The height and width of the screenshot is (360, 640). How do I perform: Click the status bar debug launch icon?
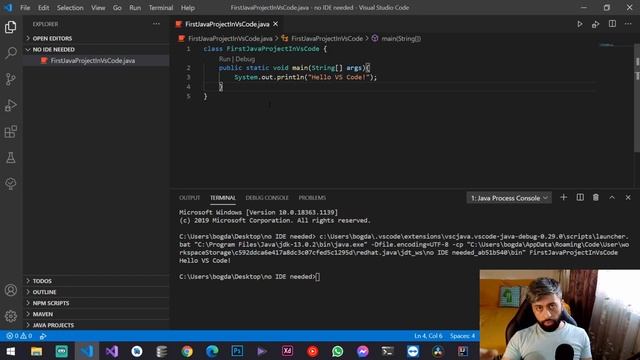click(43, 336)
